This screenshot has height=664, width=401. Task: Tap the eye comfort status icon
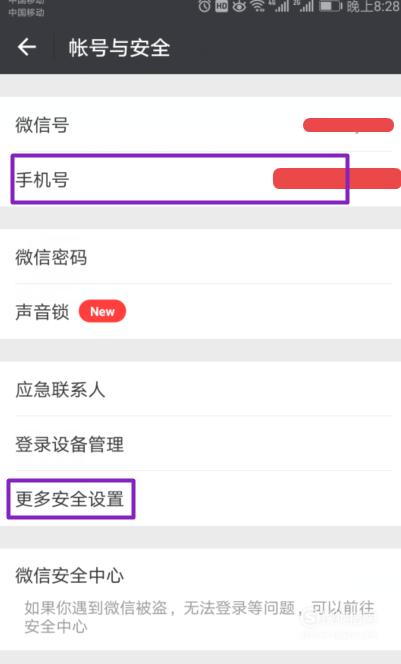(x=239, y=6)
